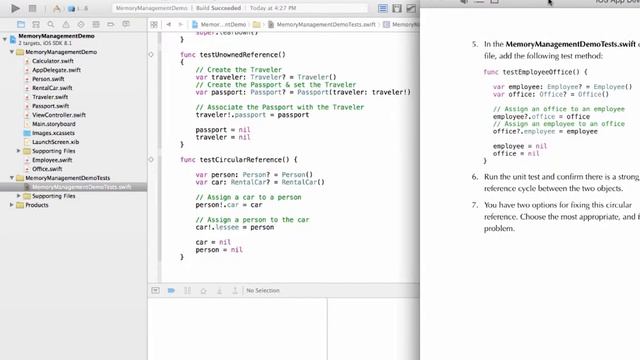Open the Test navigator diamond icon

click(81, 24)
